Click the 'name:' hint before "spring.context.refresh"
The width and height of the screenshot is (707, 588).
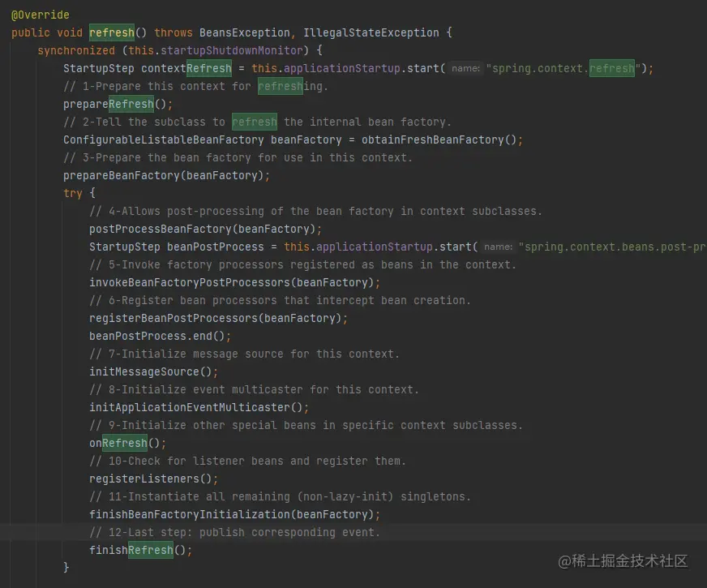(x=465, y=69)
